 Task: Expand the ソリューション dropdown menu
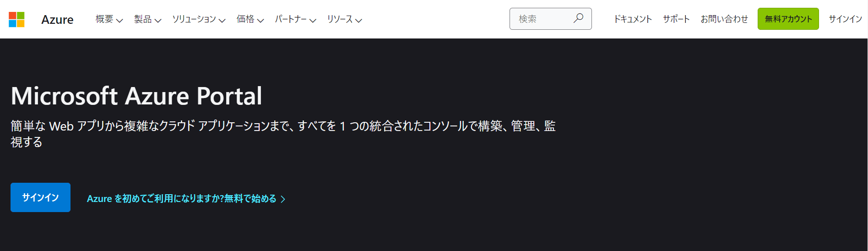coord(199,19)
